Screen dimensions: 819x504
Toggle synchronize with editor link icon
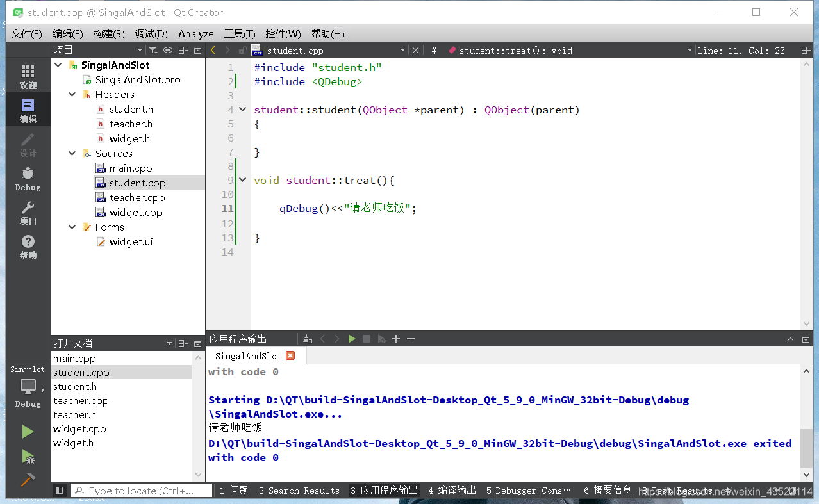point(168,50)
